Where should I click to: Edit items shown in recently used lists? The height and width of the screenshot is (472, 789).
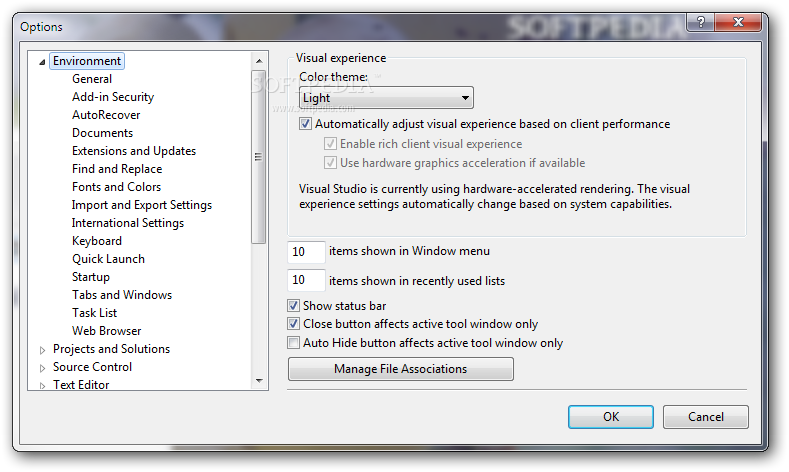click(306, 280)
